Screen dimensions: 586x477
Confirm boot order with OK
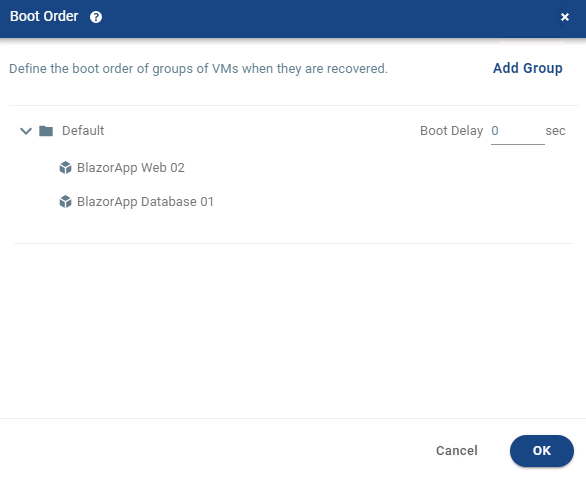tap(542, 450)
